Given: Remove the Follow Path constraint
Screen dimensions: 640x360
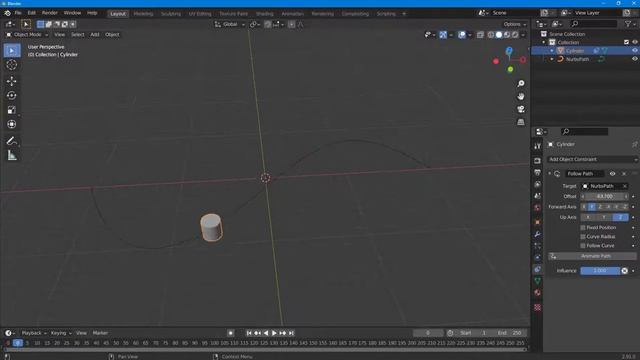Looking at the screenshot, I should pos(624,174).
